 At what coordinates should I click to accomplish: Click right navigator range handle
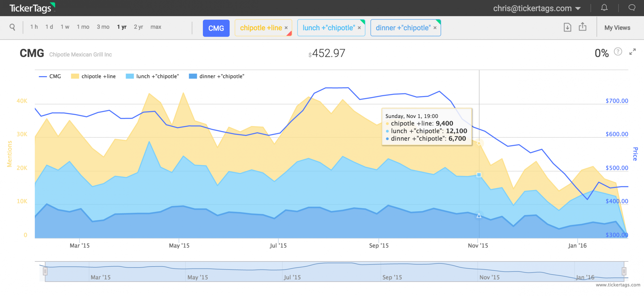(x=624, y=271)
